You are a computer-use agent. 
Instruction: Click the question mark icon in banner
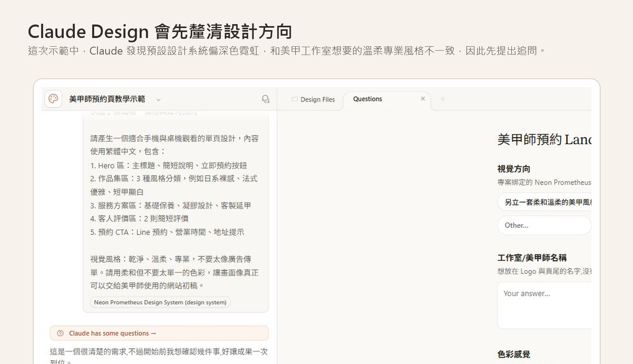coord(60,333)
